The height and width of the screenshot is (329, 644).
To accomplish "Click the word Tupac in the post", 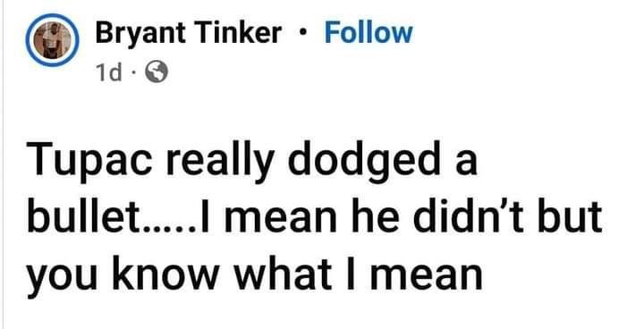I will coord(93,161).
